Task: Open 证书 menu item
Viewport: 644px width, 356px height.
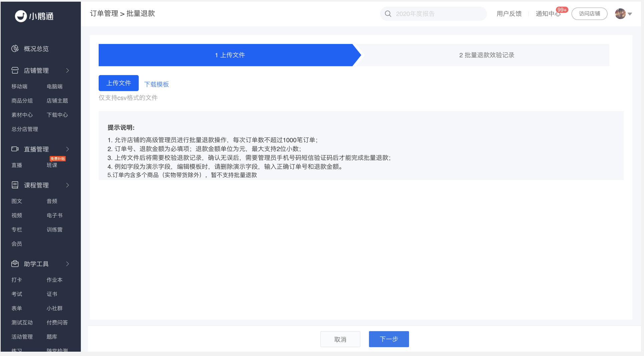Action: coord(52,294)
